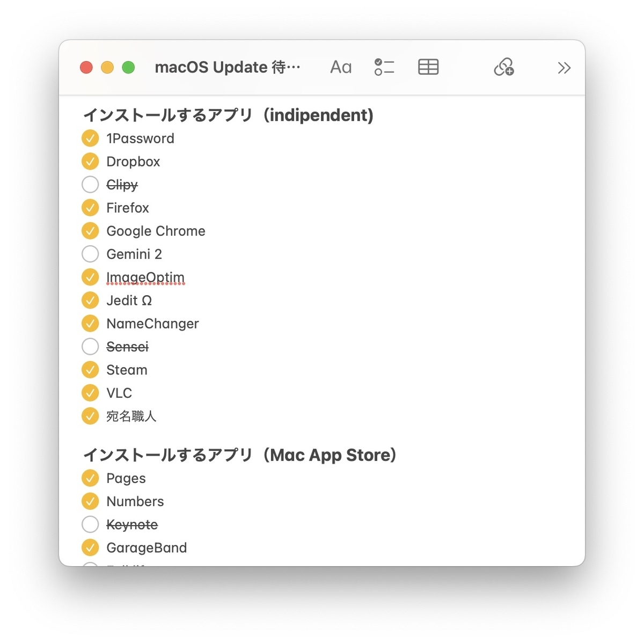Viewport: 644px width, 644px height.
Task: Uncheck the Jedit Ω checkbox
Action: [90, 301]
